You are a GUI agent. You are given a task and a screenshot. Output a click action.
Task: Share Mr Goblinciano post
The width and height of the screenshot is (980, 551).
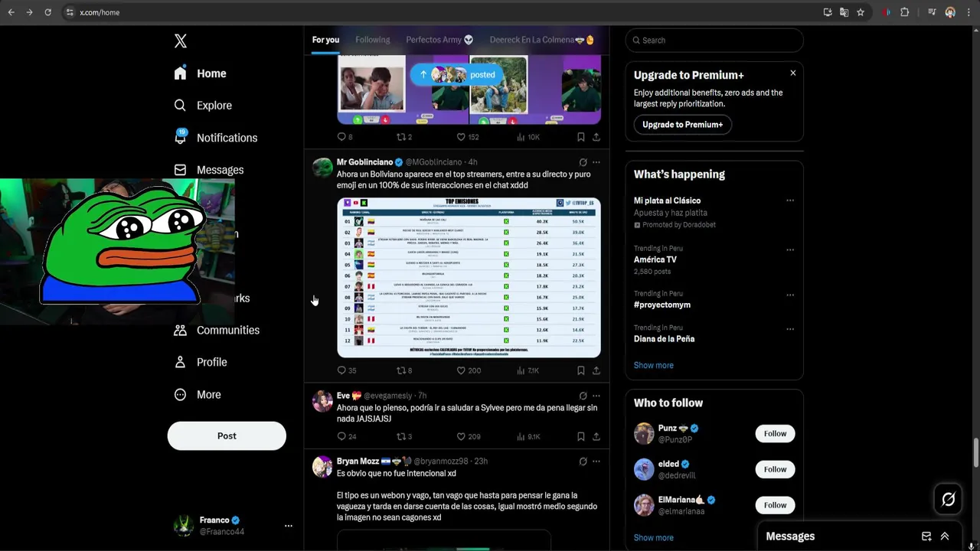coord(596,370)
